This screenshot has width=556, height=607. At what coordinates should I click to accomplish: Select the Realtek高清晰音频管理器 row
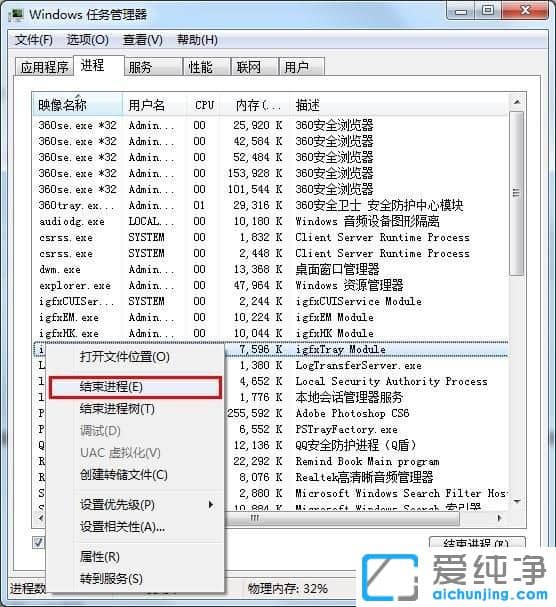pos(366,477)
